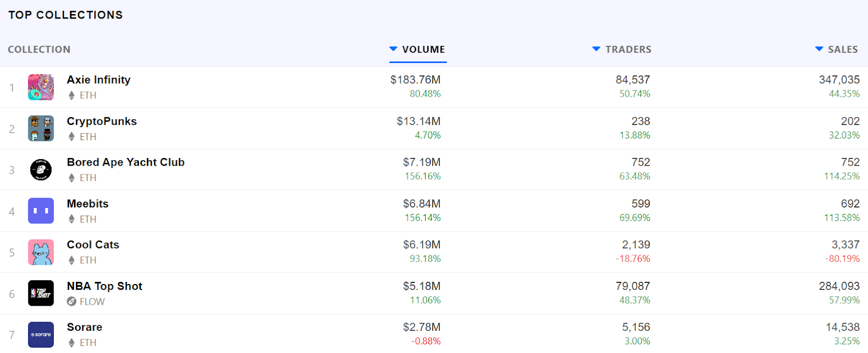Click the 284,093 sales value
Viewport: 868px width, 353px height.
tap(839, 286)
